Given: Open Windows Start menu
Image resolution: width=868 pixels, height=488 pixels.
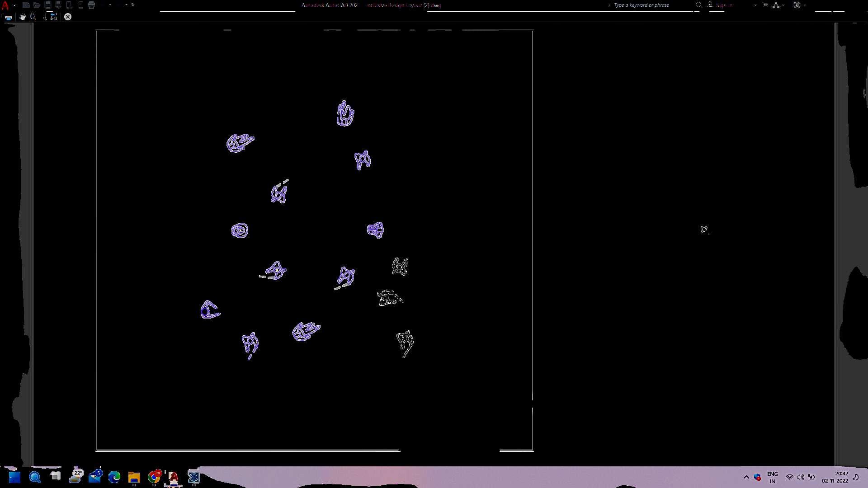Looking at the screenshot, I should point(14,477).
